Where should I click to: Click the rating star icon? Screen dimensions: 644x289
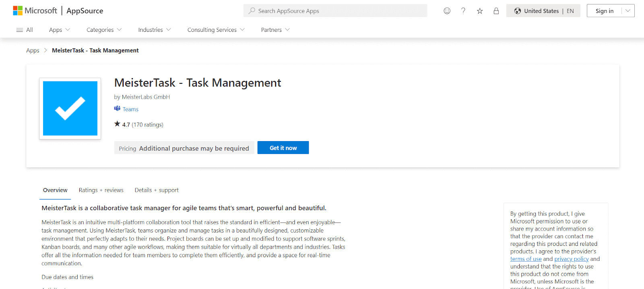[117, 124]
